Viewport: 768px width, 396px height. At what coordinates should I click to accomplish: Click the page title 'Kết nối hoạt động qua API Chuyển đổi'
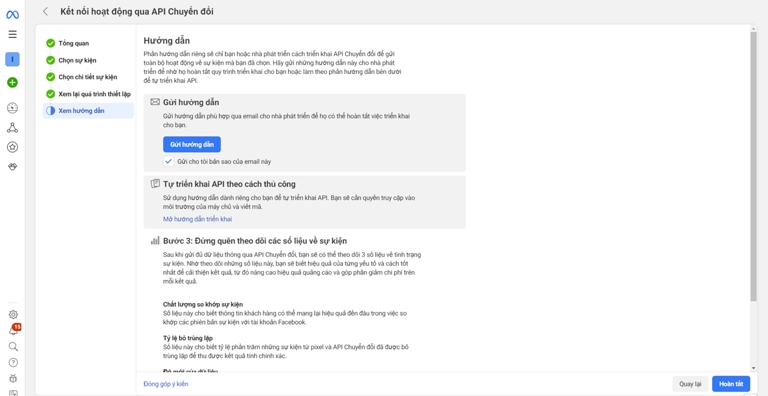(137, 11)
